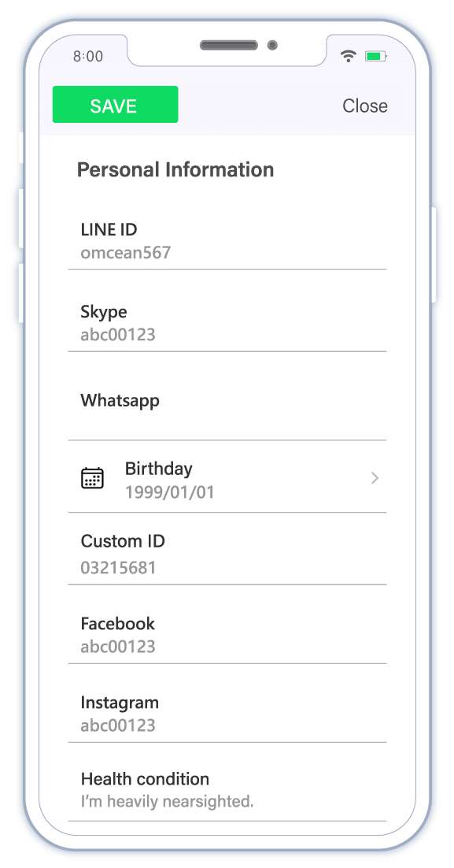This screenshot has height=868, width=454.
Task: Edit Health condition text field
Action: 227,791
